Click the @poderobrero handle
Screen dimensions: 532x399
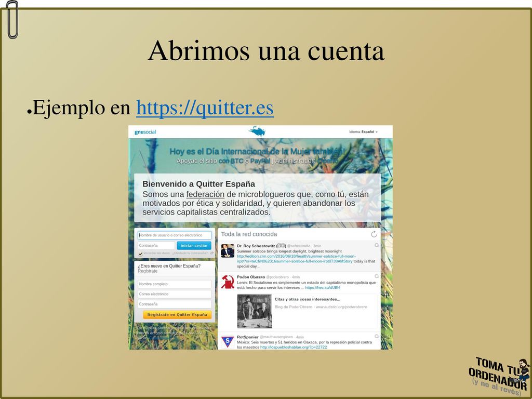pyautogui.click(x=277, y=277)
